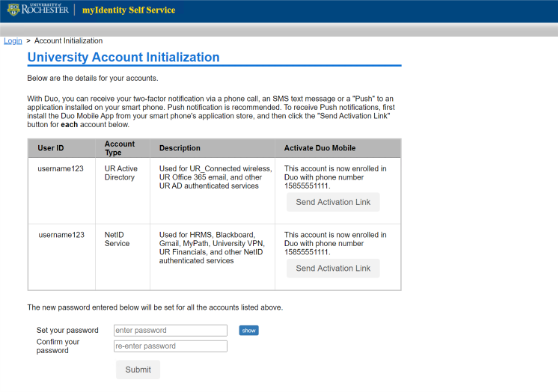Viewport: 558px width, 392px height.
Task: Click Duo enrollment text in NetID row
Action: point(335,243)
